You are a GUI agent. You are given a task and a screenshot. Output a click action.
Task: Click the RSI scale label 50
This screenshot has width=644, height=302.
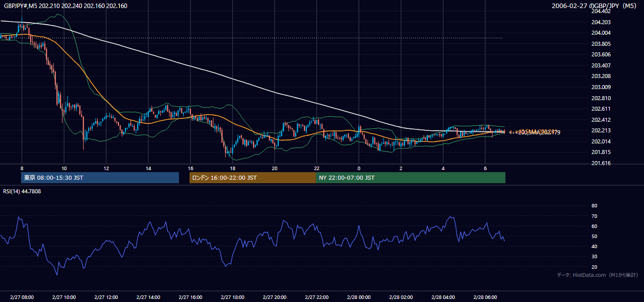point(594,236)
